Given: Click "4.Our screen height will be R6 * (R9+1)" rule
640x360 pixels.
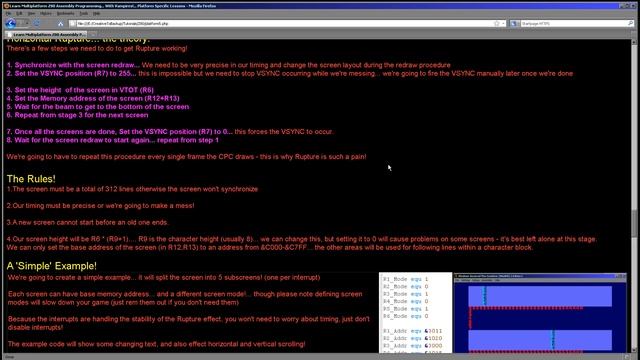Looking at the screenshot, I should (302, 239).
